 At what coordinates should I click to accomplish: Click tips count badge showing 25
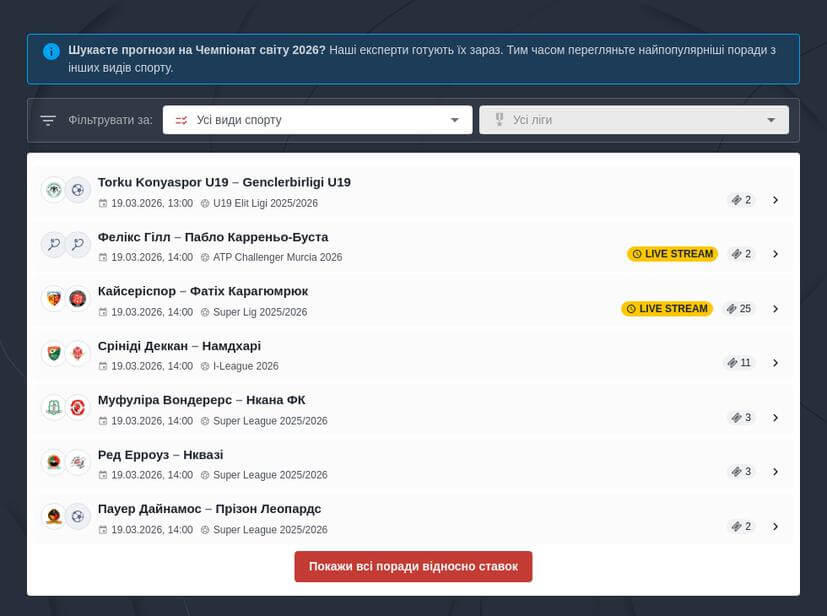point(739,309)
